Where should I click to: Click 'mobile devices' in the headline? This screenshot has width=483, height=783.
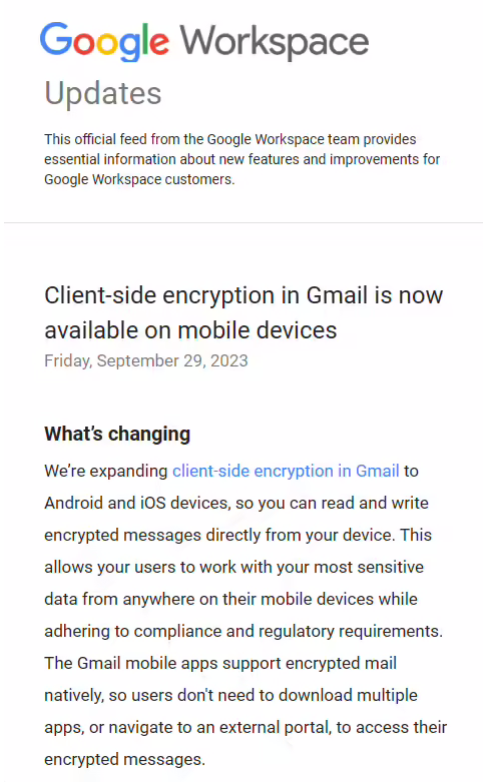pyautogui.click(x=257, y=330)
